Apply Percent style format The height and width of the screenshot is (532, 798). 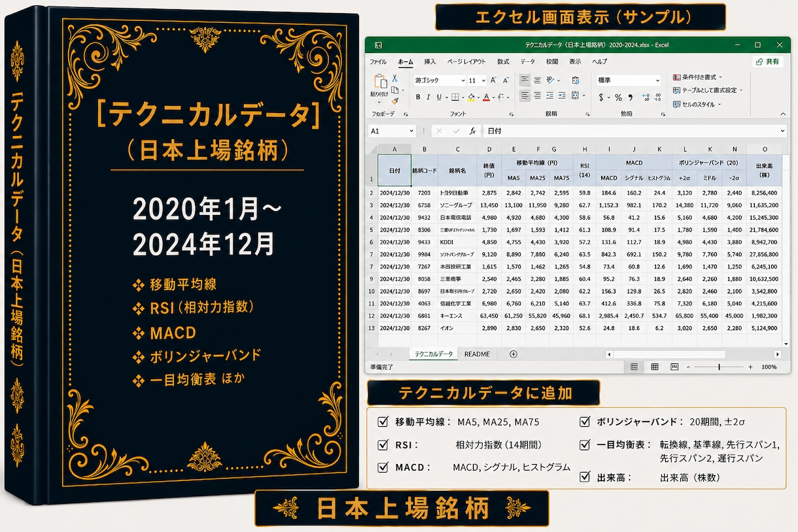[x=618, y=97]
